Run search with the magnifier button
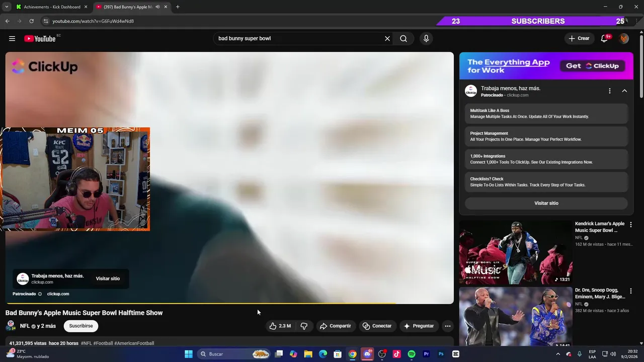Image resolution: width=644 pixels, height=362 pixels. pyautogui.click(x=404, y=39)
